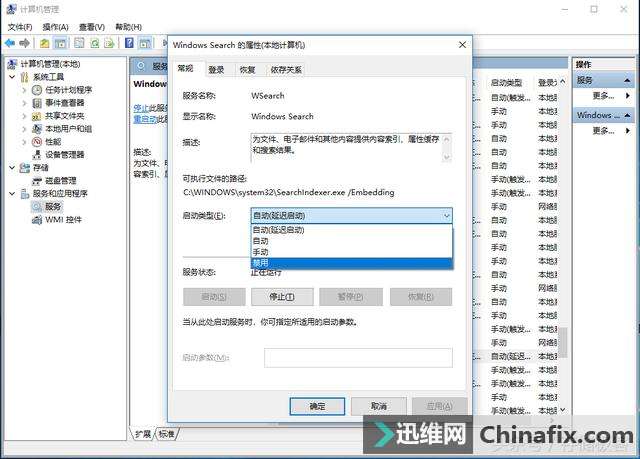
Task: Expand the 共享文件夹 tree node
Action: [x=24, y=116]
